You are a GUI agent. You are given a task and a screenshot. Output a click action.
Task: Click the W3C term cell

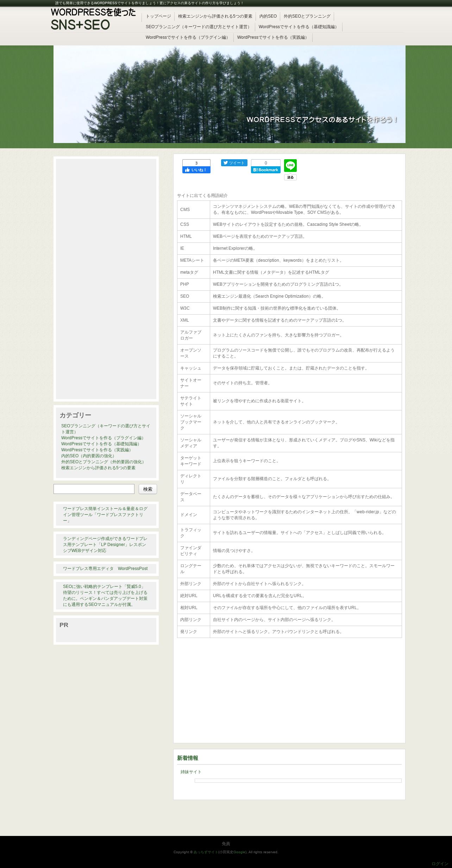[194, 308]
